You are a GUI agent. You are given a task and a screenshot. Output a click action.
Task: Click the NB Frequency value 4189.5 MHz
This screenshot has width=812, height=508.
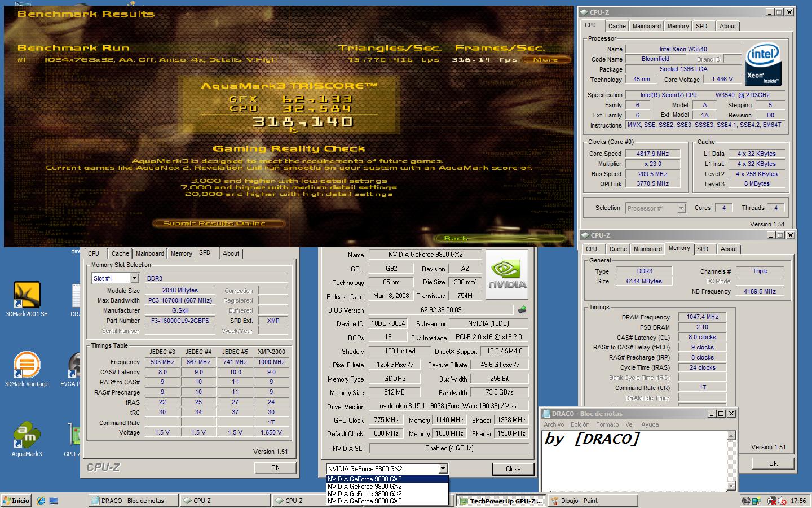760,291
